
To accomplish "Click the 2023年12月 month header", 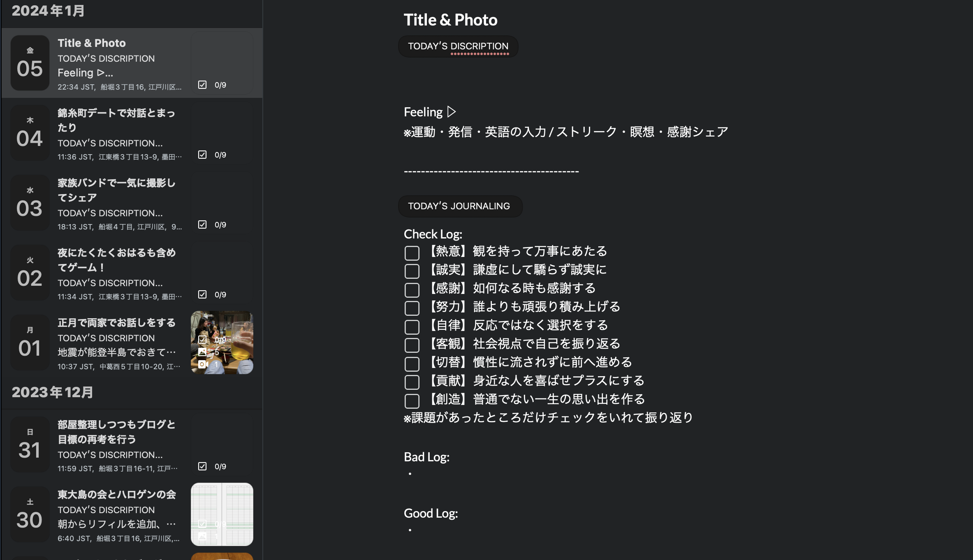I will 52,392.
